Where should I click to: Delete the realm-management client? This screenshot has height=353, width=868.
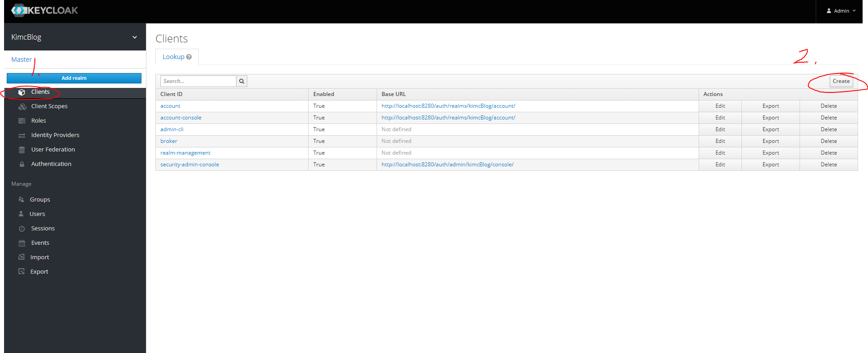pyautogui.click(x=829, y=153)
